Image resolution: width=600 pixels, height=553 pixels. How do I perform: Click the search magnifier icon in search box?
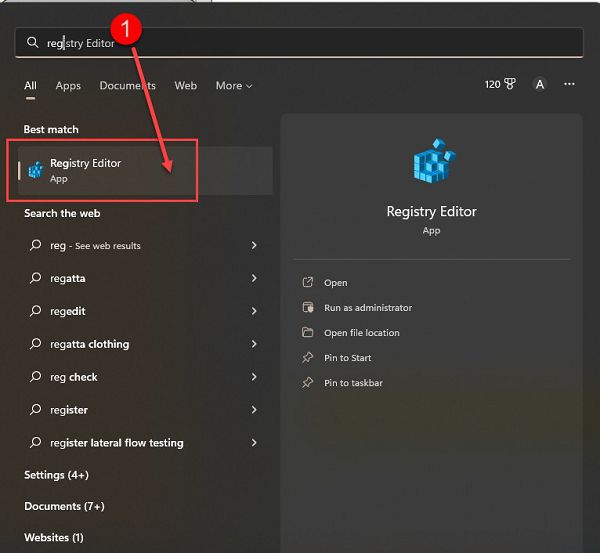pos(33,42)
